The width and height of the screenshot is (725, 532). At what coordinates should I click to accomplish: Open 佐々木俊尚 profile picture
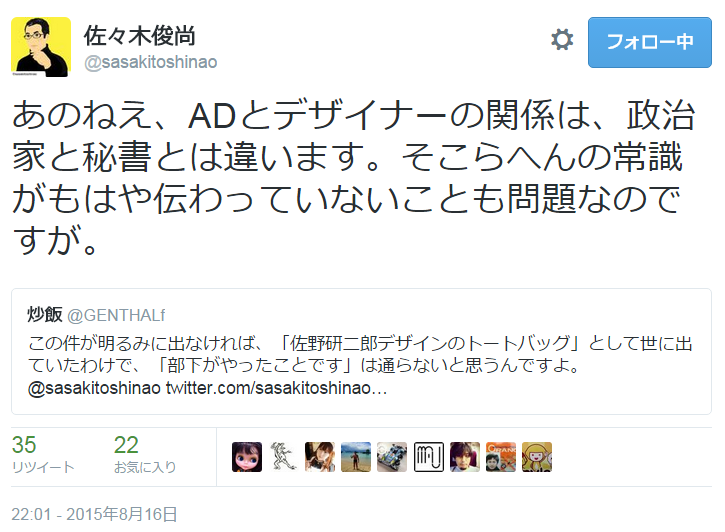pos(41,47)
